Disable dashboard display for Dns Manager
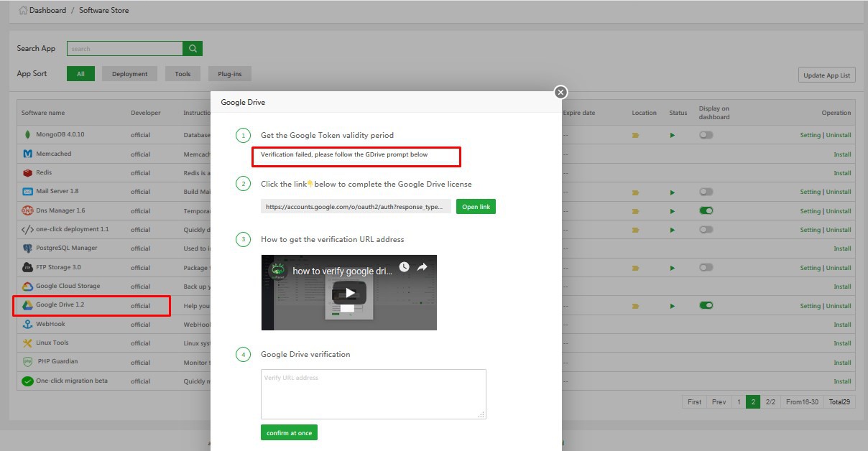868x451 pixels. [x=706, y=211]
